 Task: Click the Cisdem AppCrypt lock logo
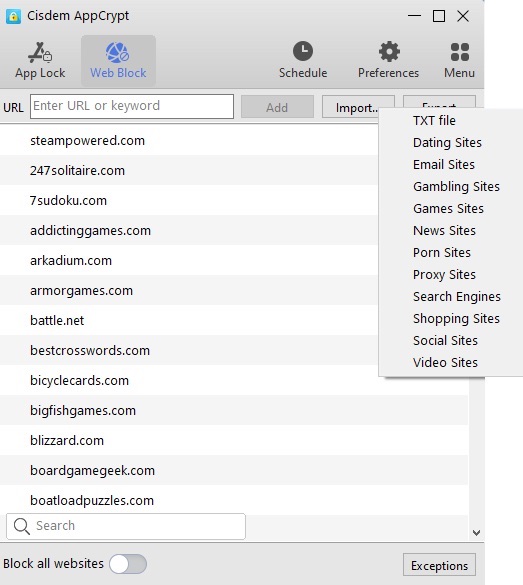[x=13, y=16]
